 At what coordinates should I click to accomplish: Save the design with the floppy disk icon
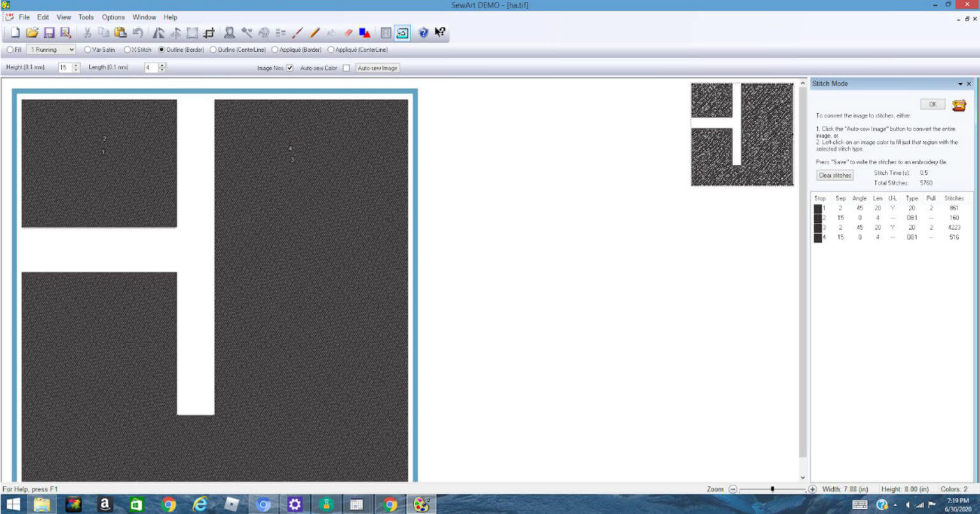click(49, 33)
